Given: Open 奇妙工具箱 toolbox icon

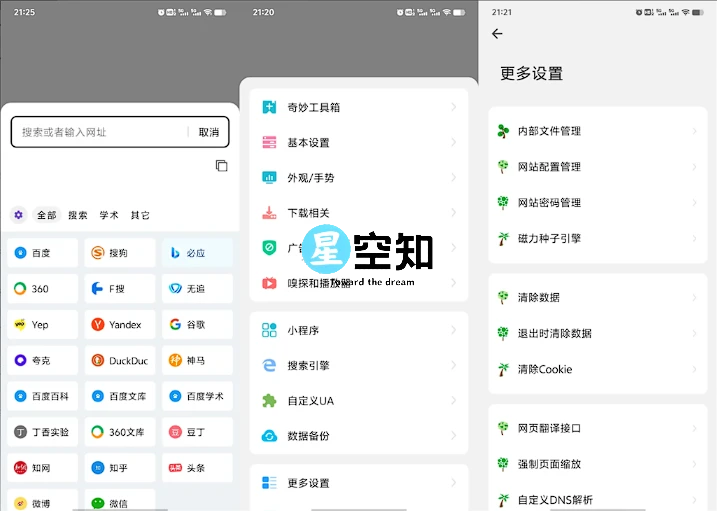Looking at the screenshot, I should [269, 107].
